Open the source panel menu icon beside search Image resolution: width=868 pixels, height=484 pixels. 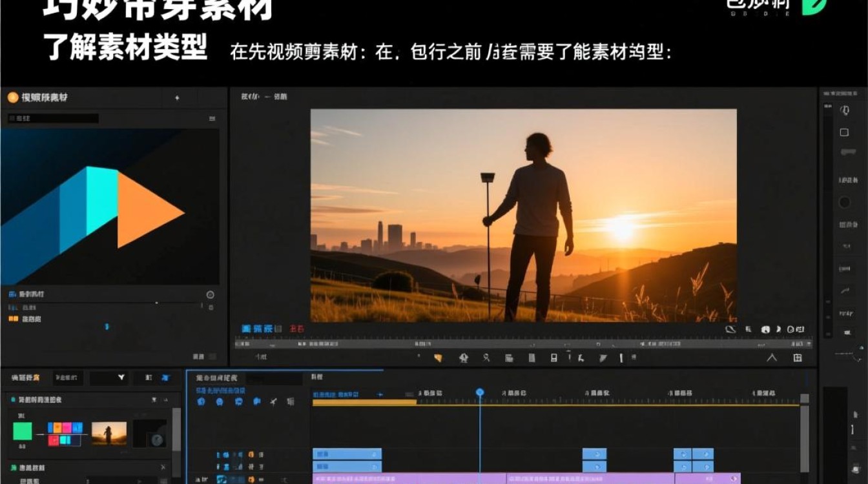click(212, 119)
